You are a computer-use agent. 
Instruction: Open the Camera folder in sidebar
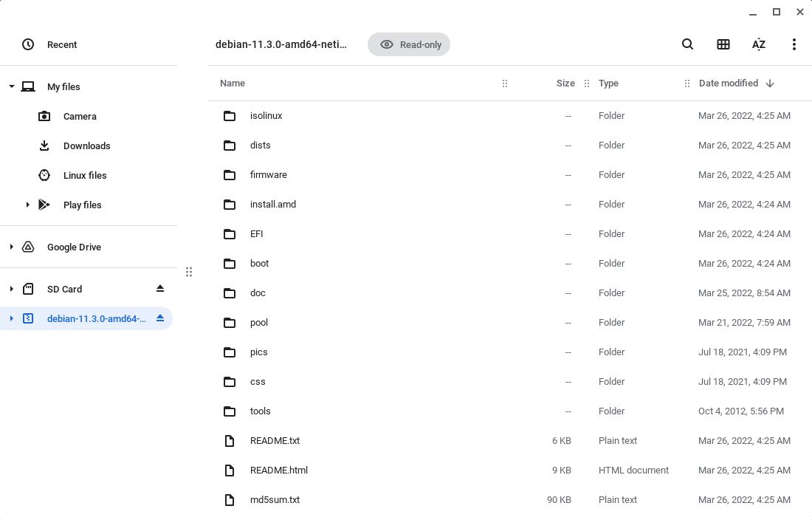tap(80, 116)
